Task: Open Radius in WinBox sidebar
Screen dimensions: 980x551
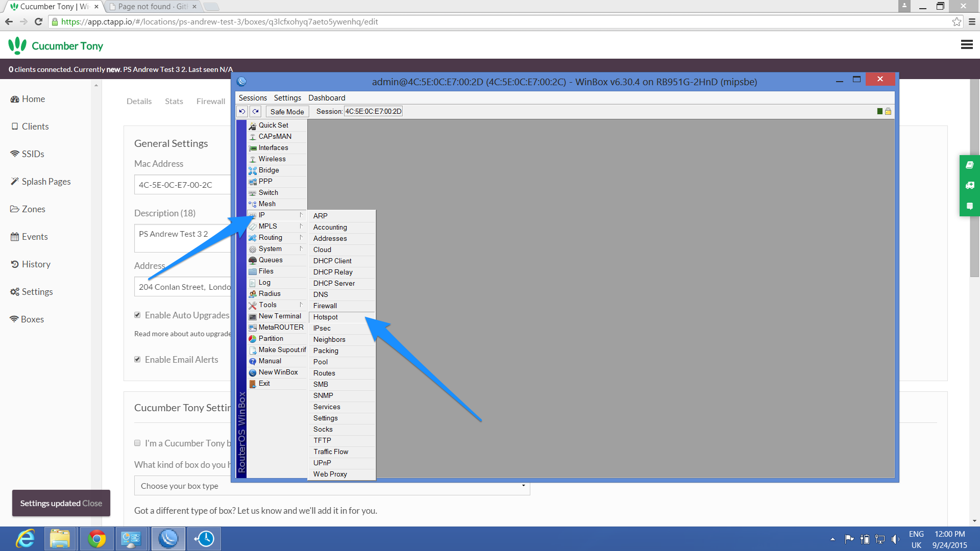Action: click(x=277, y=293)
